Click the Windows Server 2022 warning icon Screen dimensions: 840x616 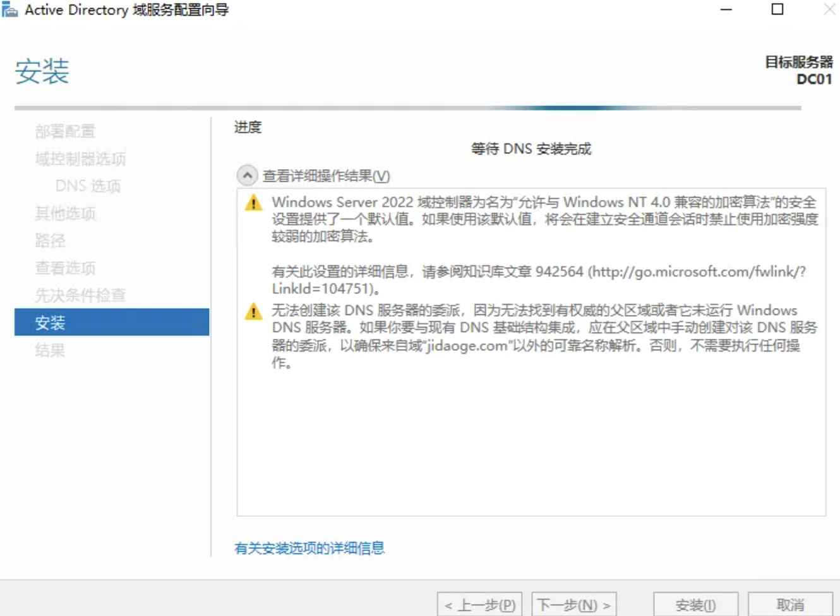point(253,203)
